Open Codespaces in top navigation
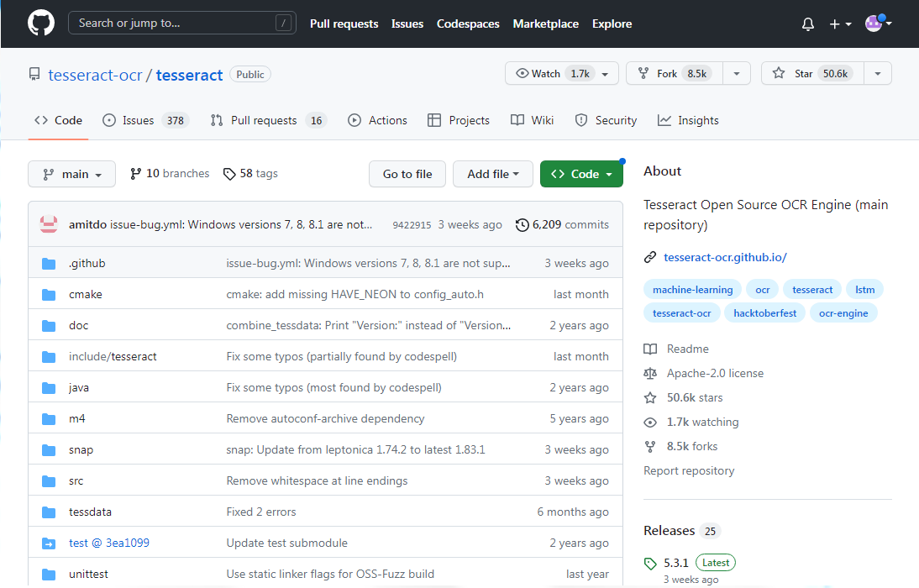 click(468, 24)
